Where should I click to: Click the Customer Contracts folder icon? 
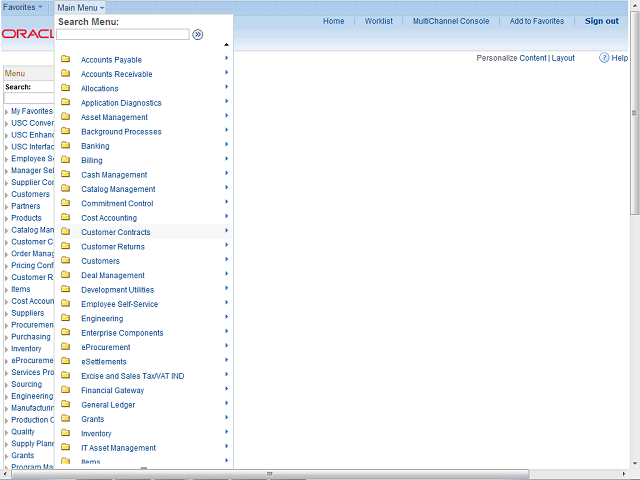[65, 231]
